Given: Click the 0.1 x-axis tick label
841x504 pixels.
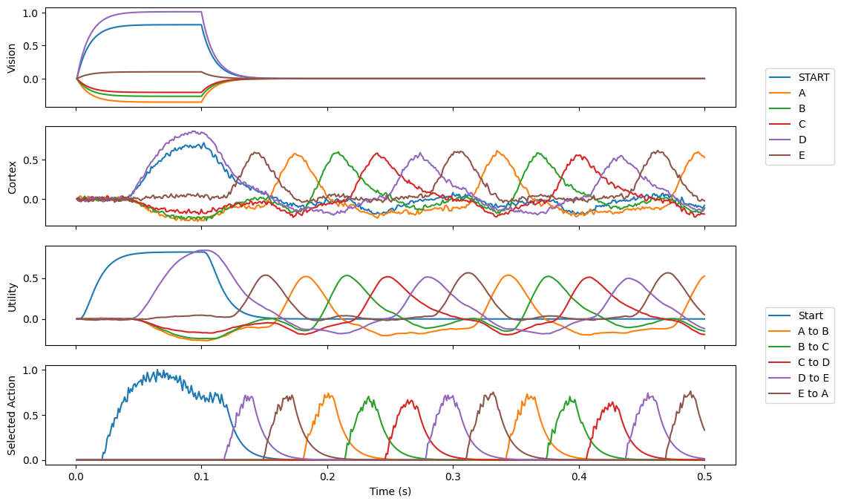Looking at the screenshot, I should pyautogui.click(x=202, y=476).
